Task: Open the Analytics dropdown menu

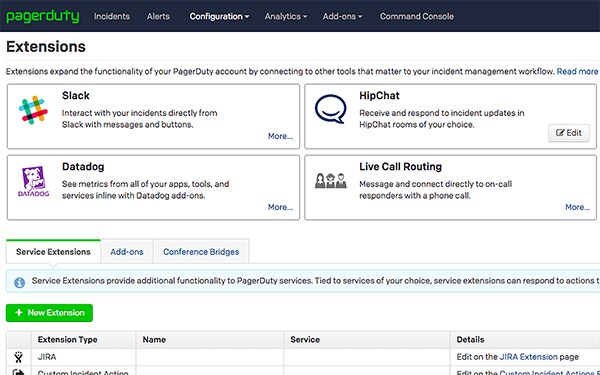Action: (286, 16)
